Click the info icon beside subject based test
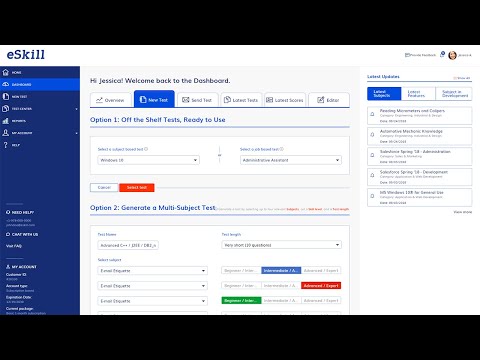The height and width of the screenshot is (360, 480). click(146, 149)
